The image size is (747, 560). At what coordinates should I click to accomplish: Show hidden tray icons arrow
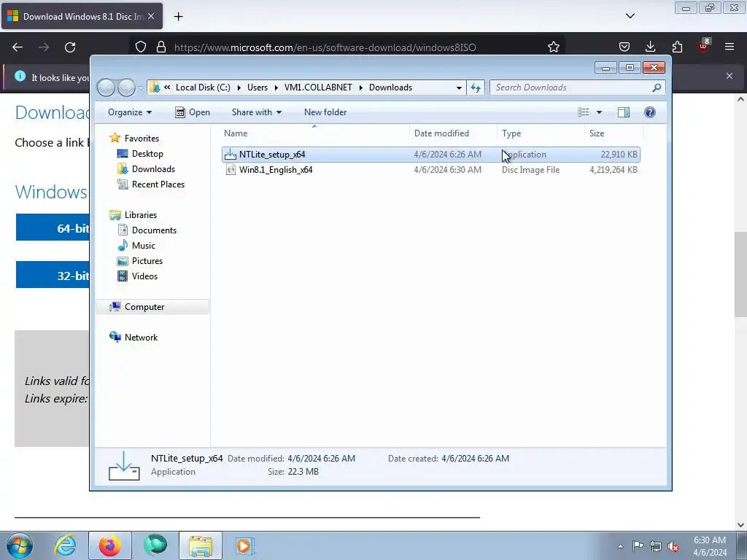[x=620, y=547]
